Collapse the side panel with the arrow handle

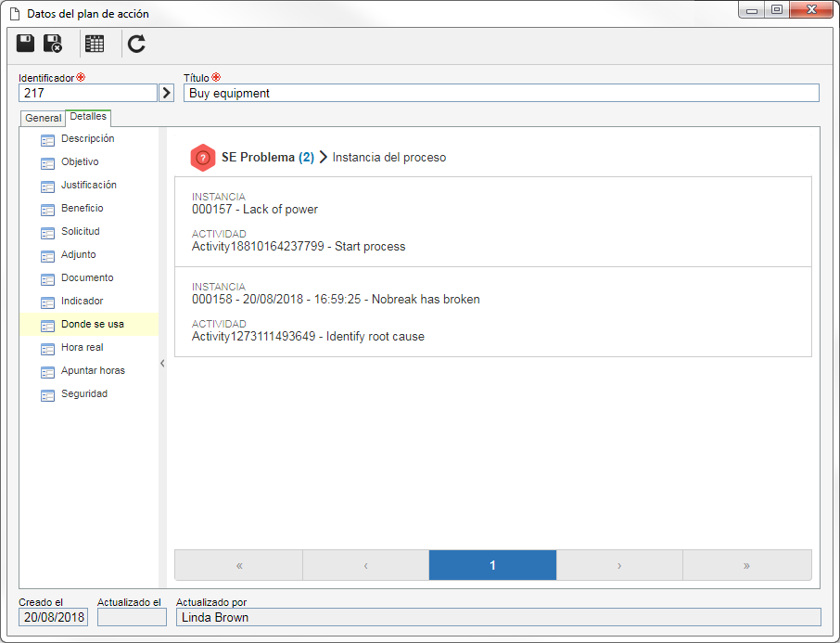pyautogui.click(x=162, y=363)
